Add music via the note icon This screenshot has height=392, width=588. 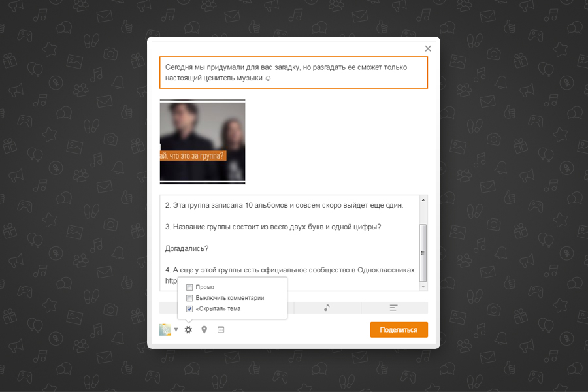[x=327, y=308]
